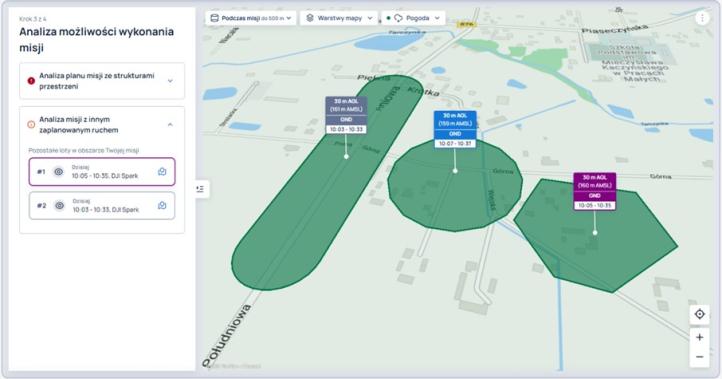Expand Analiza planu misji ze strukturami section
722x379 pixels.
(x=102, y=81)
